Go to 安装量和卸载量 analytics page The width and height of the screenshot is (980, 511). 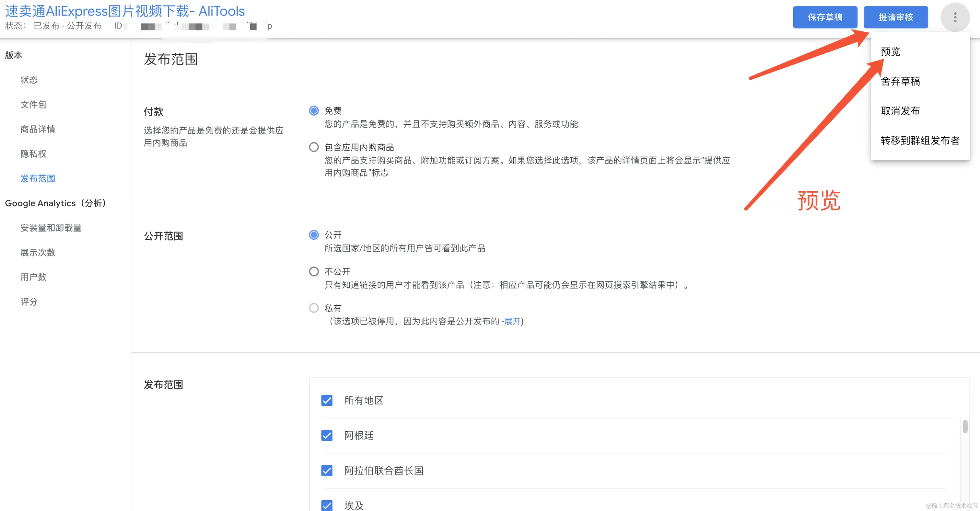tap(51, 228)
